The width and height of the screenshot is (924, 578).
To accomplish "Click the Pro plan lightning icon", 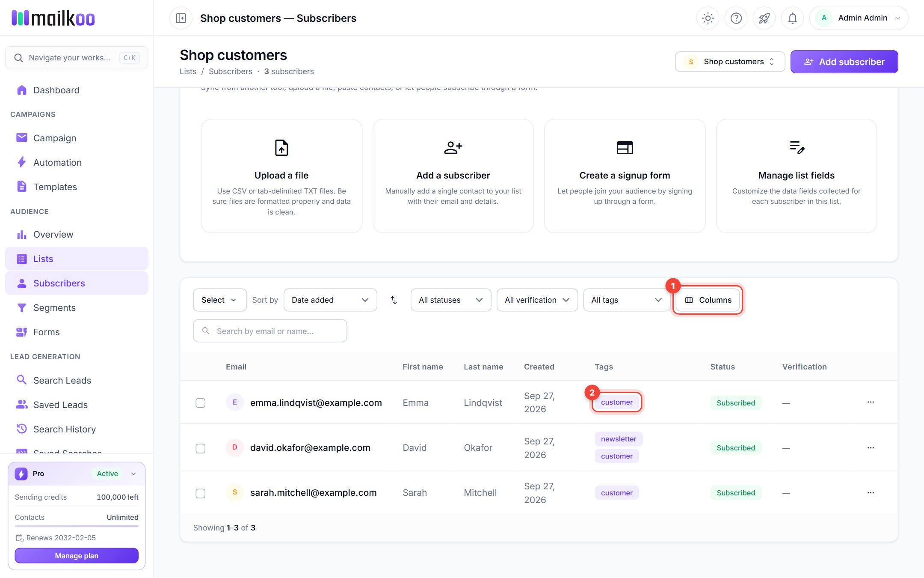I will tap(21, 474).
